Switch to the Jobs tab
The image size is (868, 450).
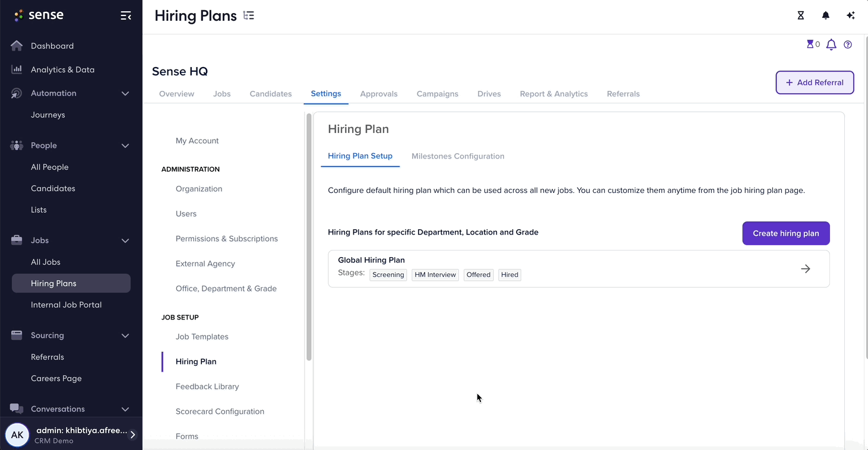coord(222,94)
